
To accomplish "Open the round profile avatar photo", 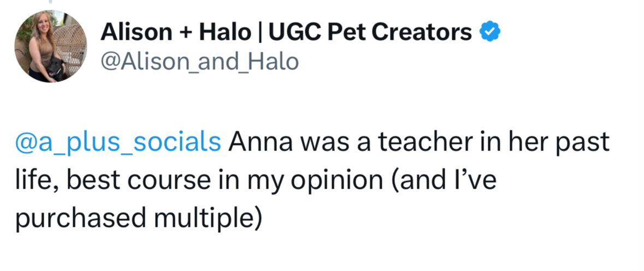I will coord(50,47).
